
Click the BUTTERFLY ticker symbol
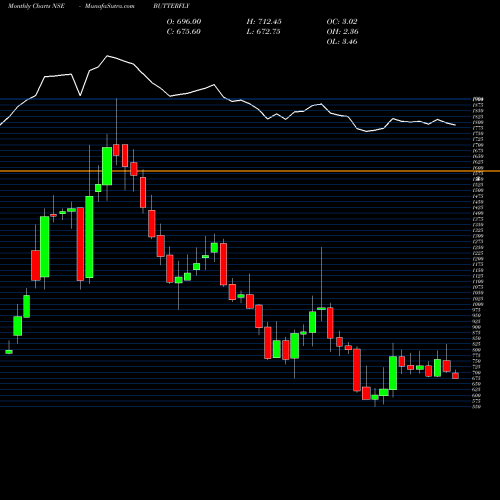coord(171,6)
